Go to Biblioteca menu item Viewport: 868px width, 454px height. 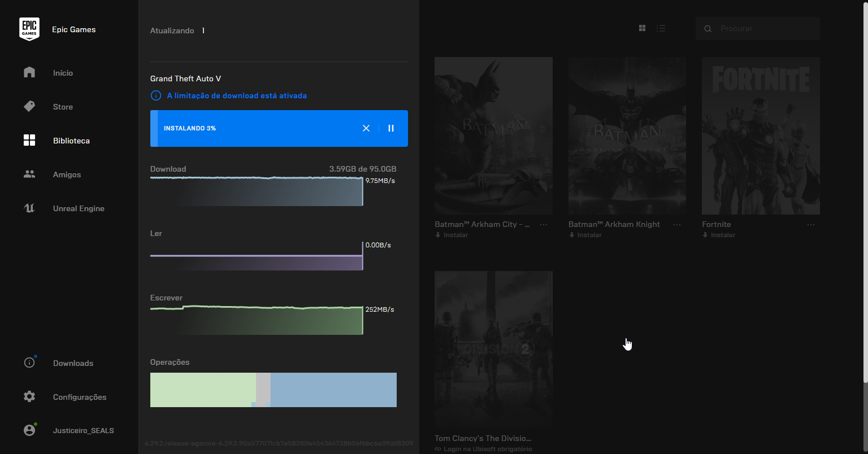tap(71, 141)
